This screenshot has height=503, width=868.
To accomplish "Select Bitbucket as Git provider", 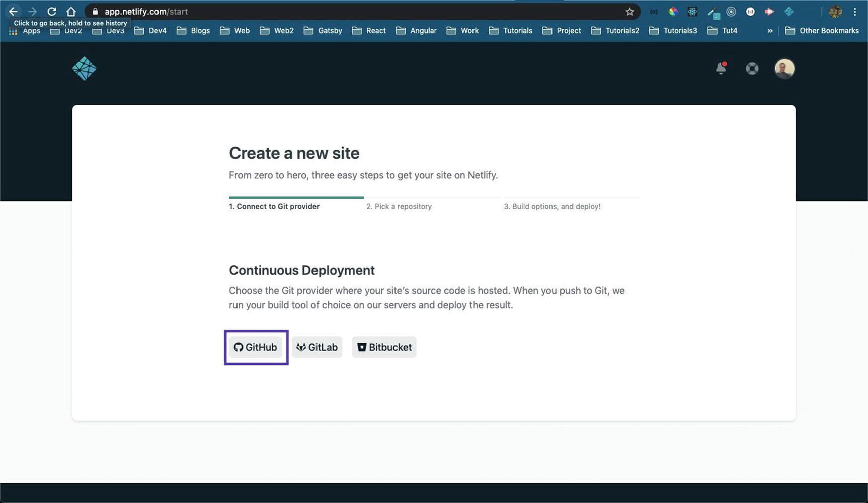I will [384, 347].
